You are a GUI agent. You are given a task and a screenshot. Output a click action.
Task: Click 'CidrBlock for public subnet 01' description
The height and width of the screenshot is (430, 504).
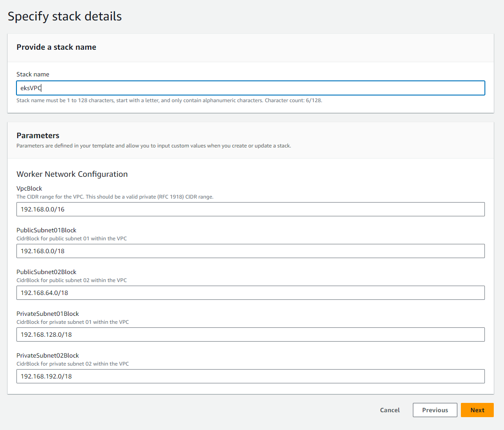point(72,239)
